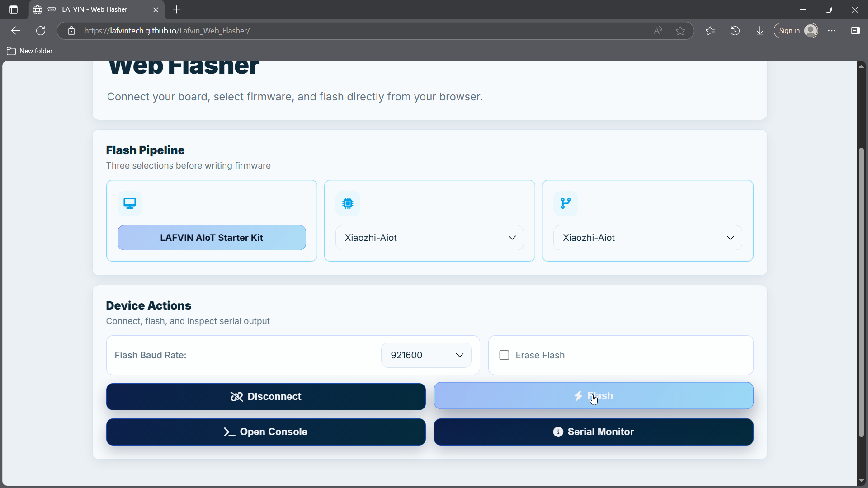The height and width of the screenshot is (488, 868).
Task: Open a new tab with the plus icon
Action: point(177,9)
